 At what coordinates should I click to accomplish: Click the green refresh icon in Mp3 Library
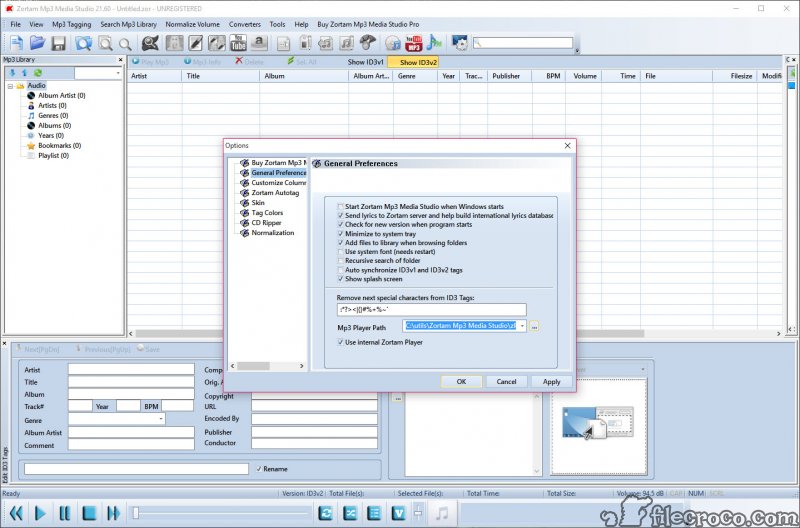[38, 73]
